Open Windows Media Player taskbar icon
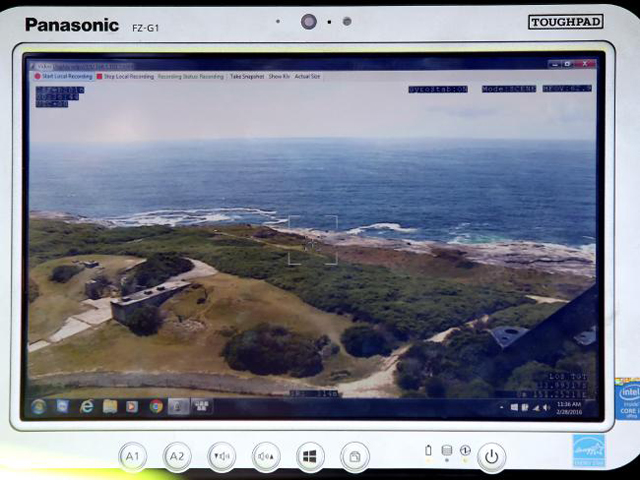Image resolution: width=640 pixels, height=480 pixels. pyautogui.click(x=132, y=407)
